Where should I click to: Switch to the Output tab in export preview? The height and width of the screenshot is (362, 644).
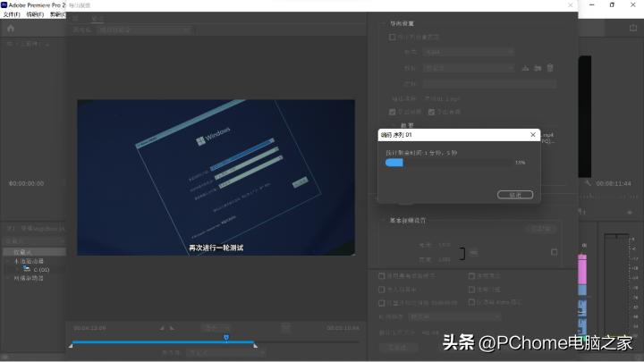[97, 19]
